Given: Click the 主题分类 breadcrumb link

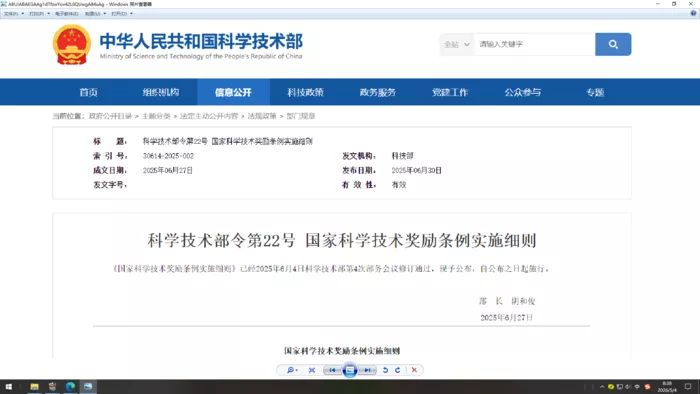Looking at the screenshot, I should (156, 116).
